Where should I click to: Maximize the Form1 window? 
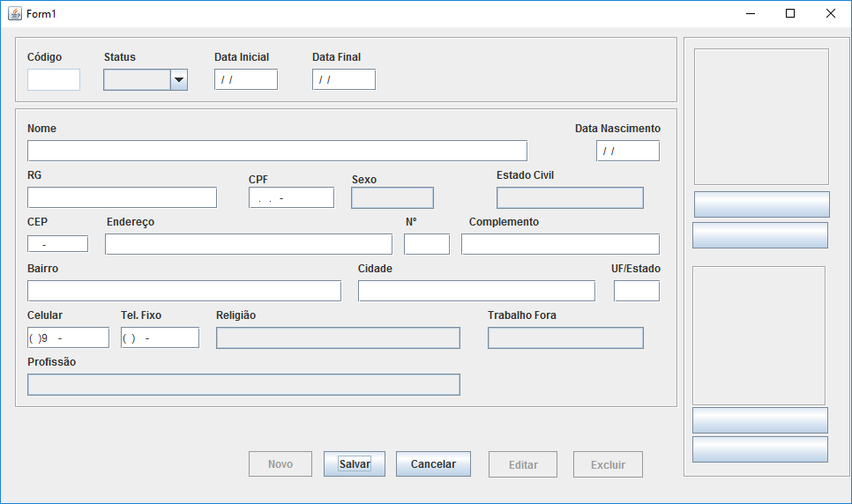(x=790, y=13)
